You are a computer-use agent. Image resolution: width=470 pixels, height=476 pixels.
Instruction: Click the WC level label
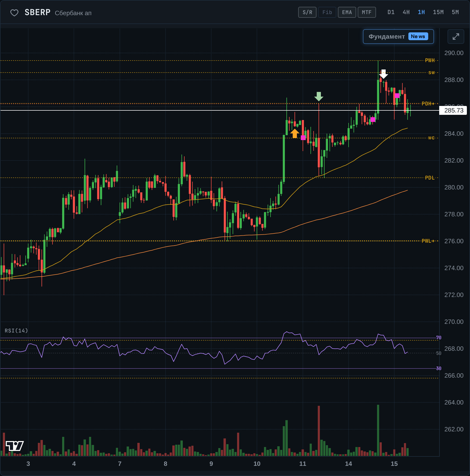pyautogui.click(x=431, y=138)
